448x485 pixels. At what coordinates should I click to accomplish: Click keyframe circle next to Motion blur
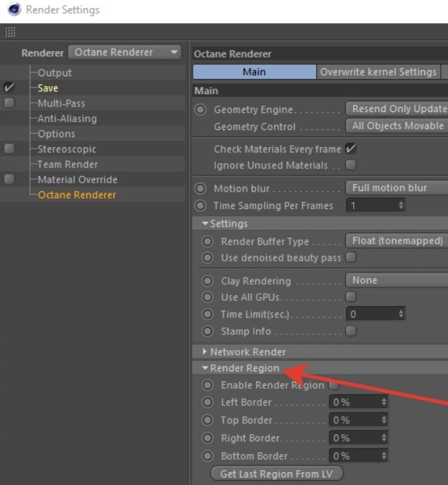(201, 188)
